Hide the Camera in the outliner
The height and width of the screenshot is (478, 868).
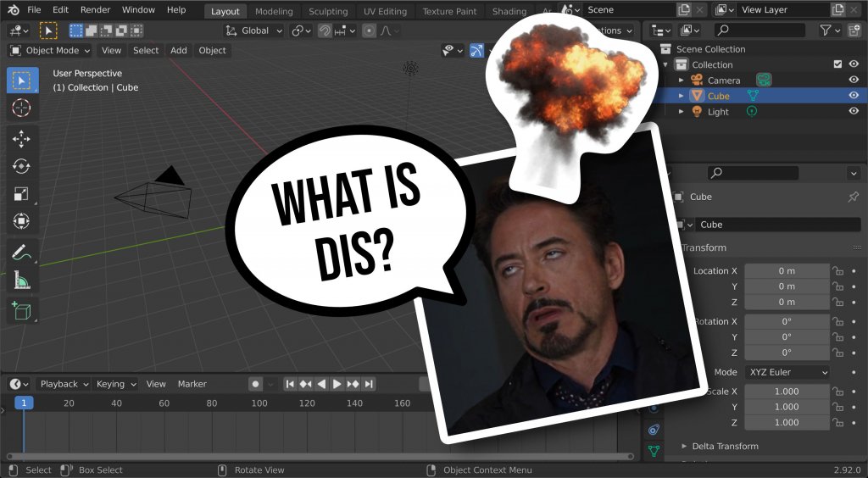pos(854,81)
